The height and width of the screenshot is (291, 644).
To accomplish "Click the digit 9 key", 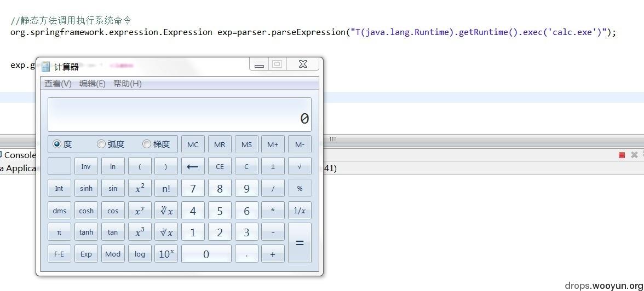I will [x=246, y=188].
